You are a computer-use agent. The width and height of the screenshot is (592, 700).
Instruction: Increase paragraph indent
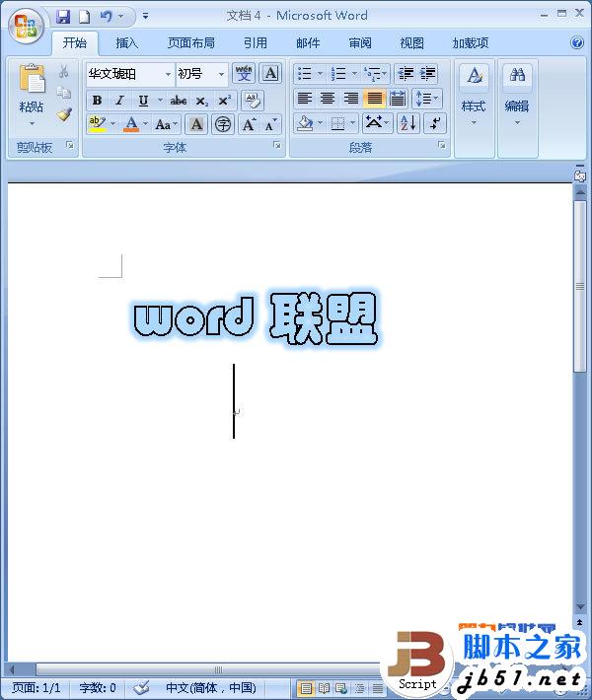427,74
